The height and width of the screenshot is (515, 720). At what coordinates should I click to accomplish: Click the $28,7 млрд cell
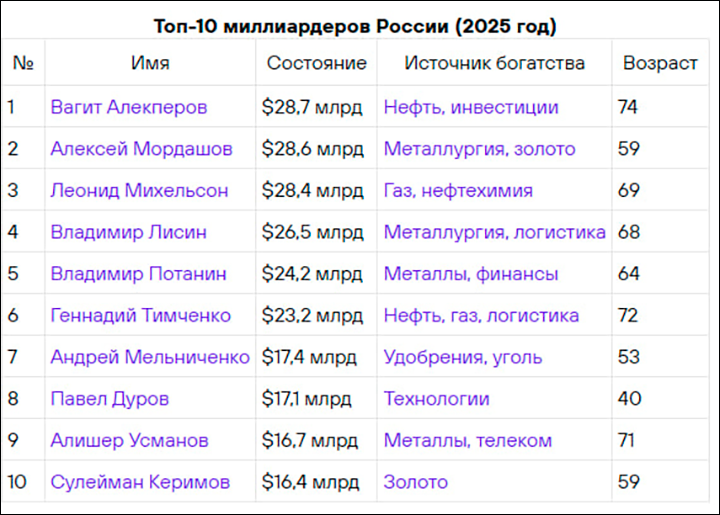tap(312, 107)
